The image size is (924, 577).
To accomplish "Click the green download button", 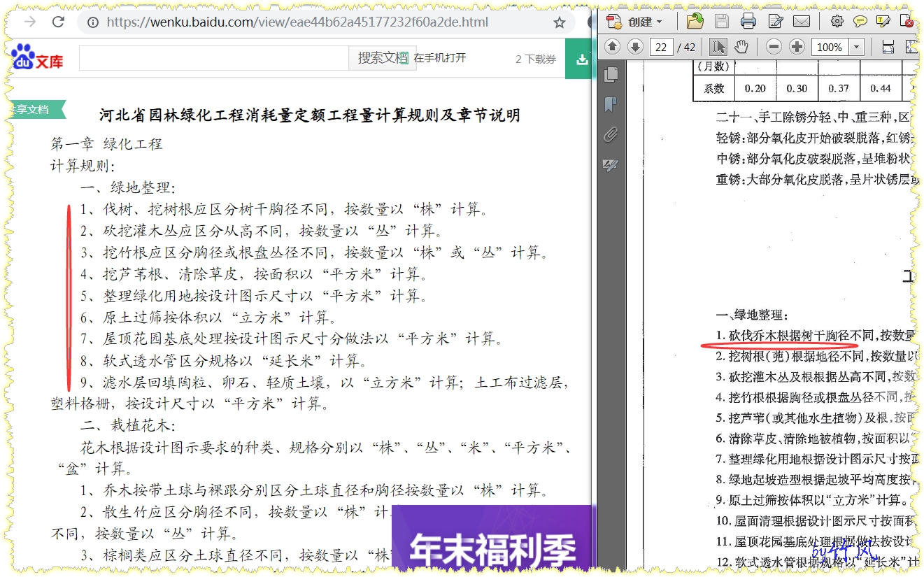I will click(x=581, y=59).
